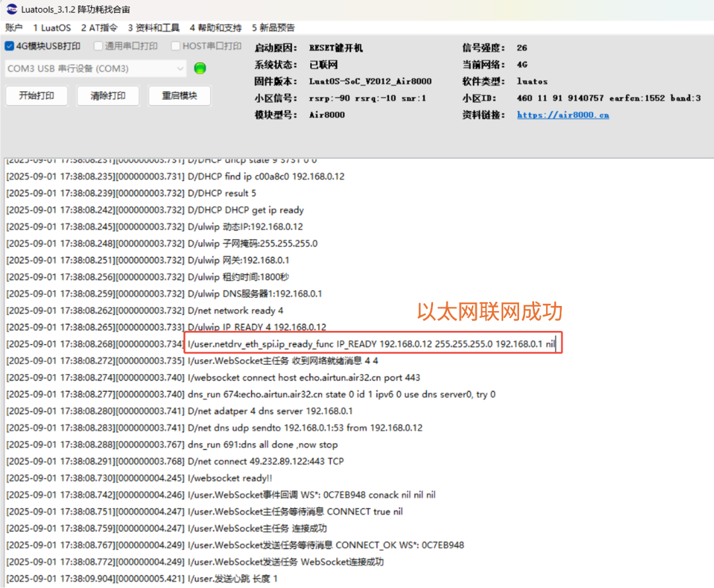Open the 1 LuatOS menu
The width and height of the screenshot is (714, 588).
52,28
